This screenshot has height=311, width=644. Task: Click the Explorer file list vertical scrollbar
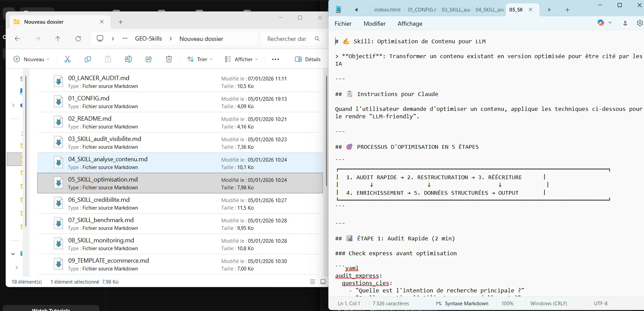click(x=326, y=130)
